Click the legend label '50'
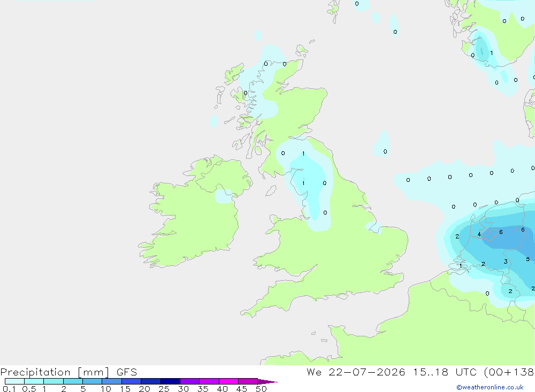This screenshot has height=392, width=535. click(x=261, y=389)
